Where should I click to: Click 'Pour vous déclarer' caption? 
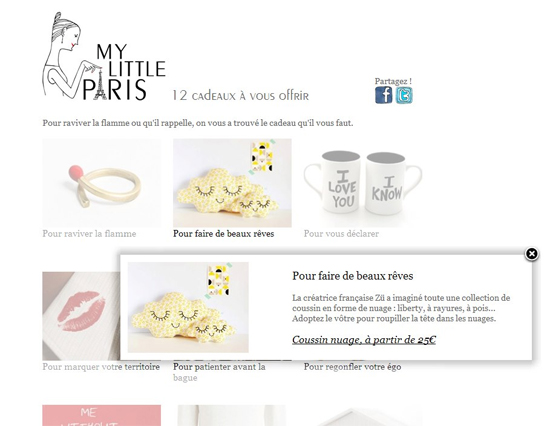[341, 234]
